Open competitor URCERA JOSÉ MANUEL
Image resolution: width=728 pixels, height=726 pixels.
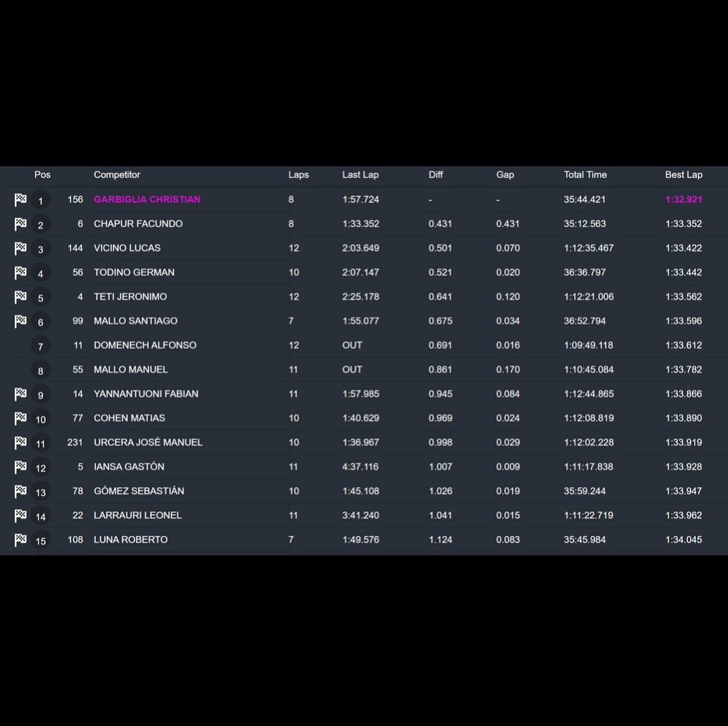tap(148, 442)
